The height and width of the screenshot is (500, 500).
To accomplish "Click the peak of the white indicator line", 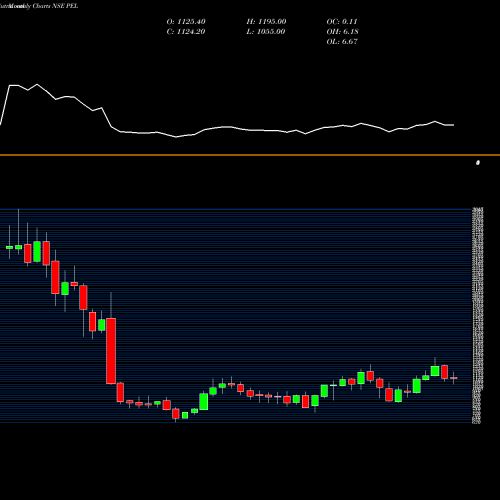I will point(37,84).
